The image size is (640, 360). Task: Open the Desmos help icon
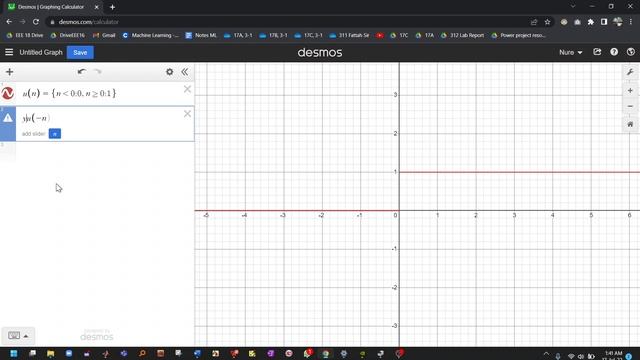coord(614,52)
